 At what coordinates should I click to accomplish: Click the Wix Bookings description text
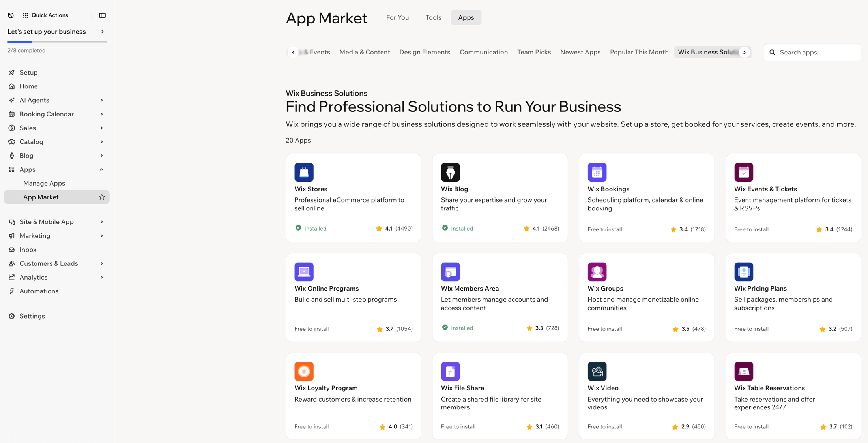[645, 204]
